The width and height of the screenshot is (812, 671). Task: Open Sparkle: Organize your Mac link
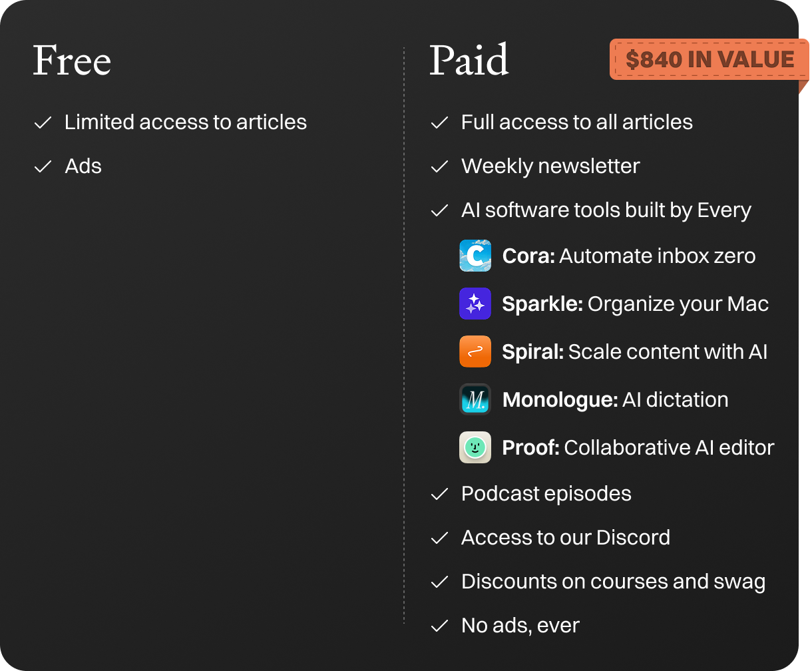636,304
